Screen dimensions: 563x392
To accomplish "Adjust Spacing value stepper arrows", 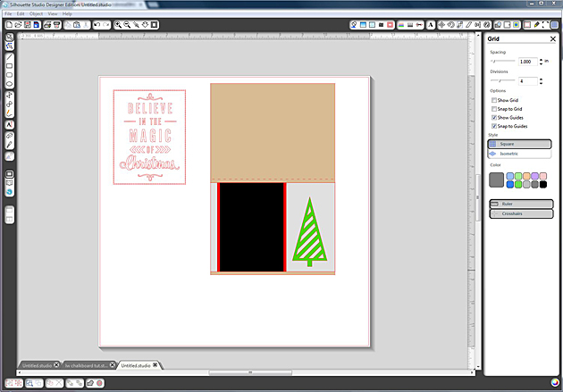I will [541, 62].
